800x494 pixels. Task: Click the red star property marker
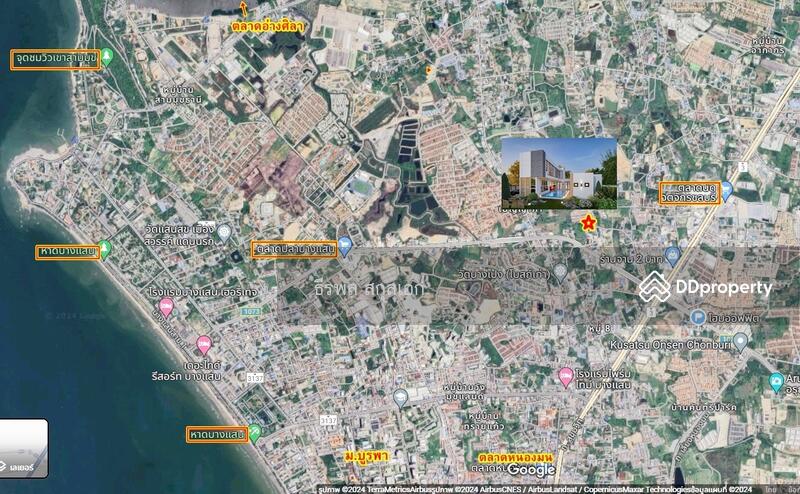pos(588,222)
